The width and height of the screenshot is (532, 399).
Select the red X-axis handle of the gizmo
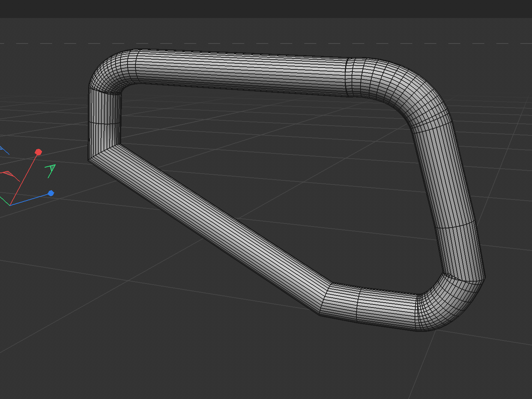(x=39, y=151)
